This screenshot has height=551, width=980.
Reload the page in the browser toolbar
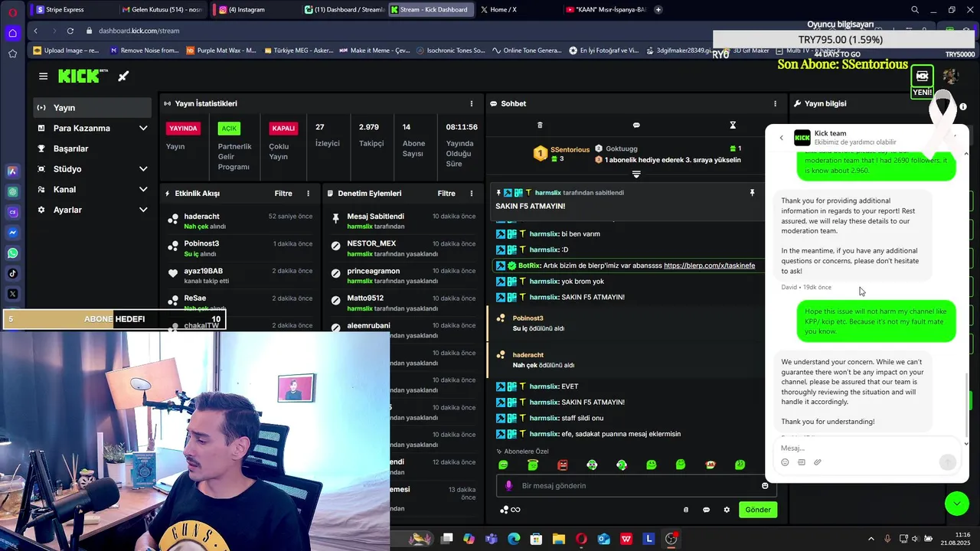click(x=70, y=31)
